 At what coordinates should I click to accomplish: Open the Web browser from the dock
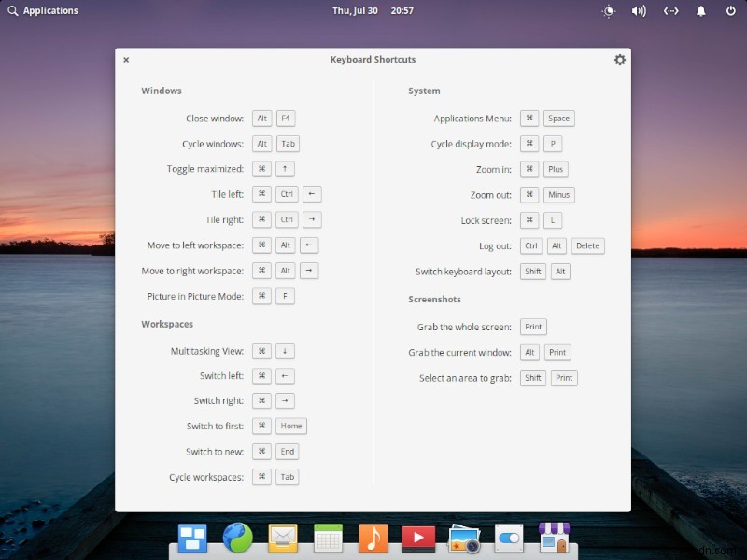236,538
